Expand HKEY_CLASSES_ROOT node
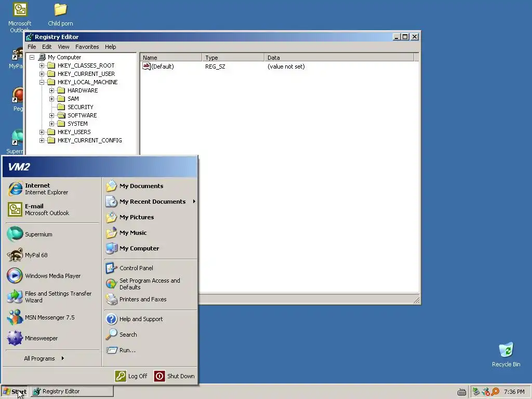Viewport: 532px width, 399px height. click(42, 65)
